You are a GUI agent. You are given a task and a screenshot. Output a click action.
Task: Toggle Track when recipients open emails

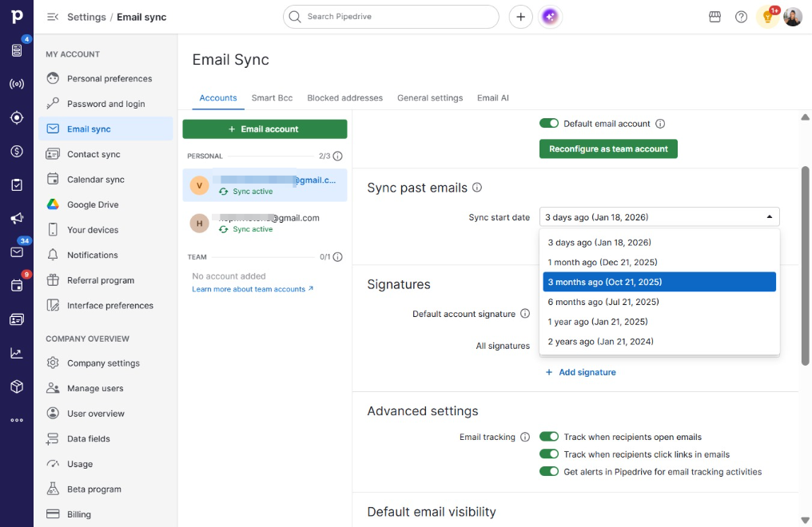[x=549, y=437]
